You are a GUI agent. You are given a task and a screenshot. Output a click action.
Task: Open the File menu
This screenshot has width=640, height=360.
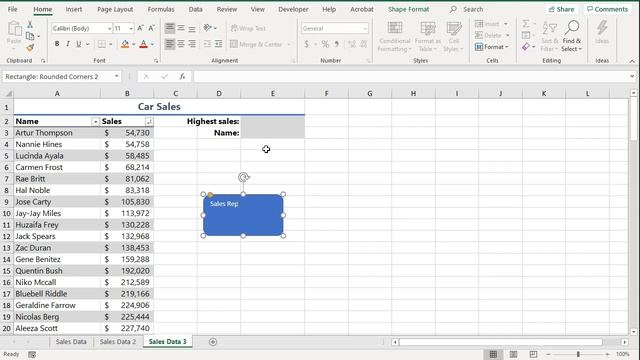13,9
